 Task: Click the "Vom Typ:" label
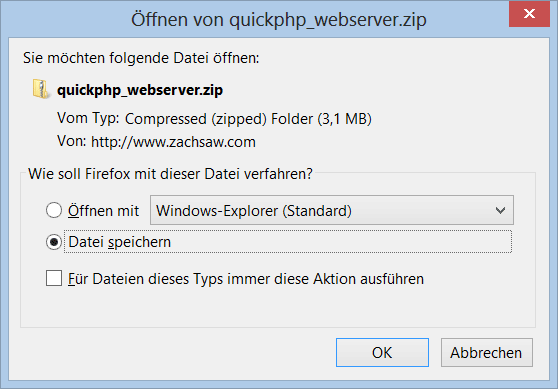click(x=88, y=118)
